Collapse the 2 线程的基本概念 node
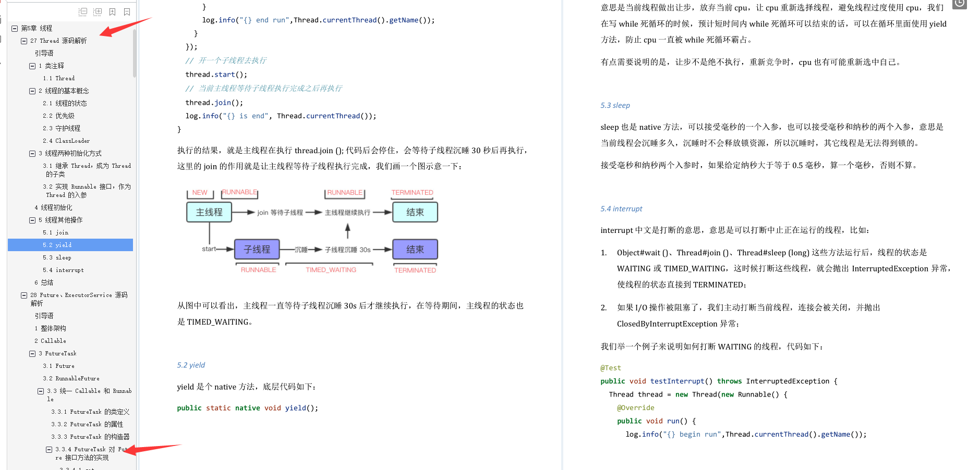This screenshot has height=470, width=980. click(x=32, y=91)
